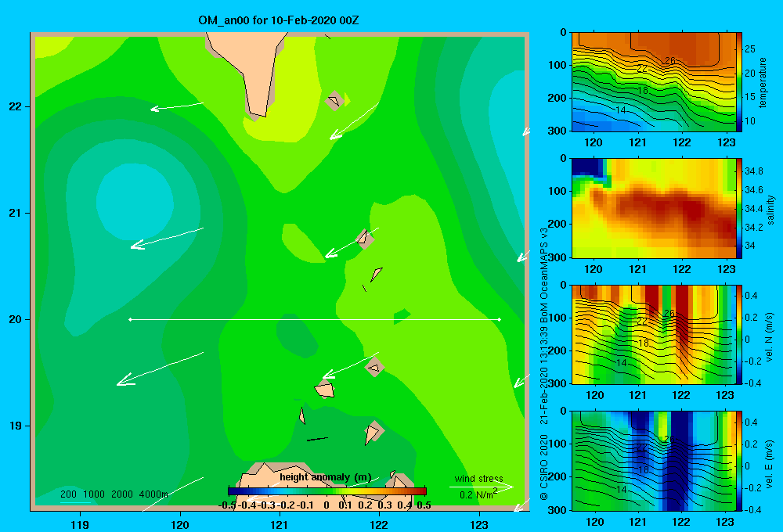The image size is (783, 532).
Task: Click the 0.5 label on height anomaly colorbar
Action: coord(424,505)
